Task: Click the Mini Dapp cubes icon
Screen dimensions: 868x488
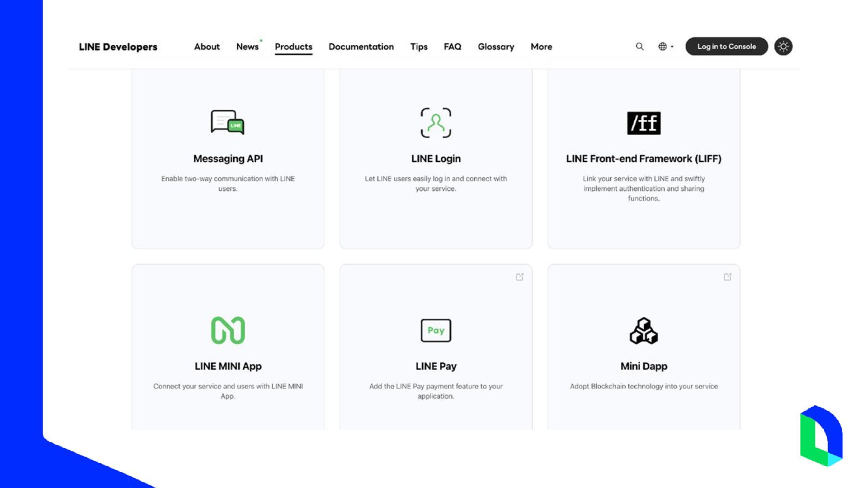Action: click(x=644, y=331)
